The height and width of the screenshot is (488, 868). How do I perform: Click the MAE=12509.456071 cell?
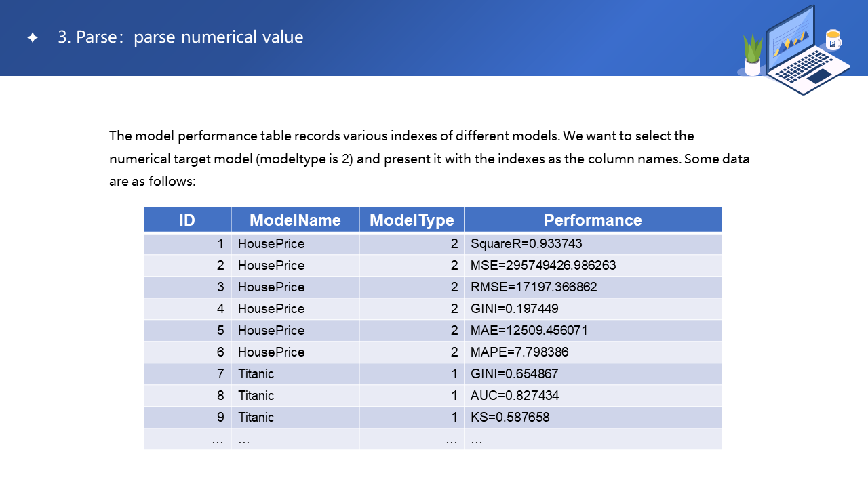coord(529,330)
